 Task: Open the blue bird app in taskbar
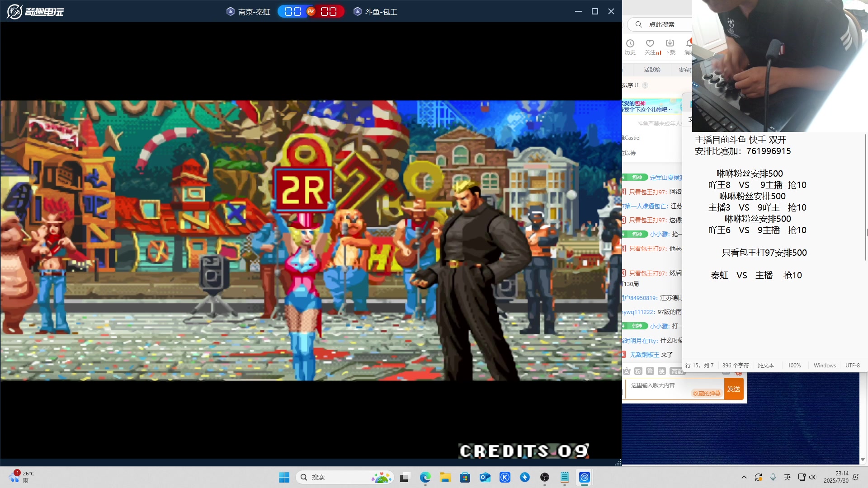pos(525,477)
